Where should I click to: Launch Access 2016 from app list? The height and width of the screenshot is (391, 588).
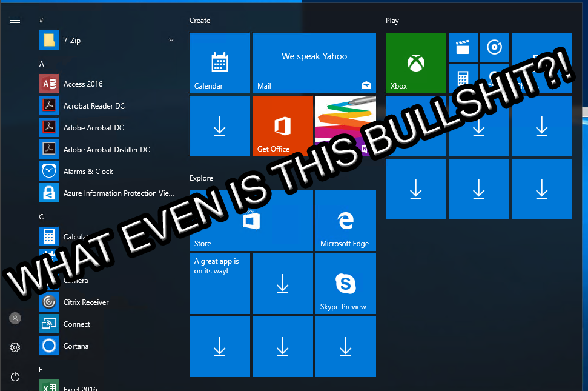[108, 84]
